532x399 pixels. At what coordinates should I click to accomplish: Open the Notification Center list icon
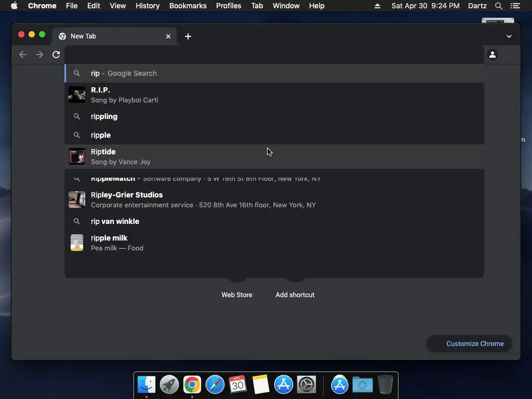515,6
